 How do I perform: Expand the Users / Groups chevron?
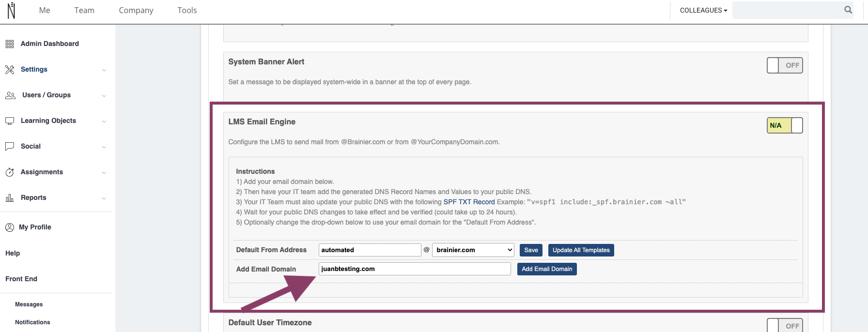[x=104, y=96]
